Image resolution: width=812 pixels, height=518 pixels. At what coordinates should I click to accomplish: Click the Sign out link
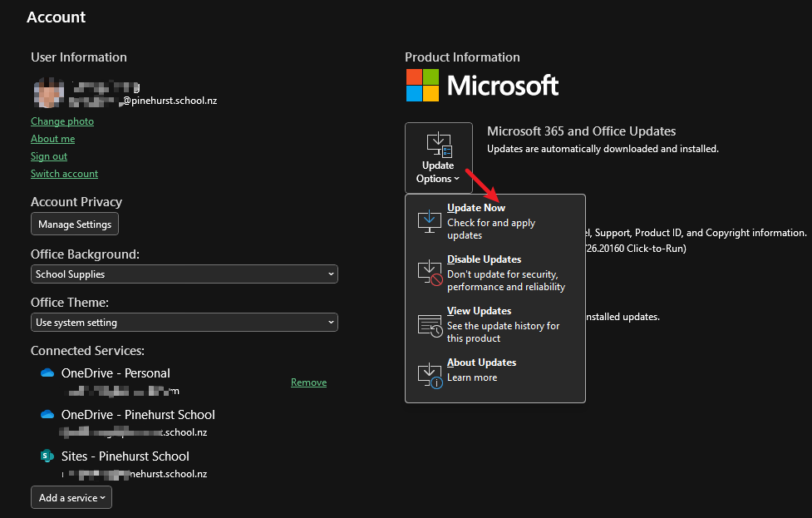tap(49, 156)
